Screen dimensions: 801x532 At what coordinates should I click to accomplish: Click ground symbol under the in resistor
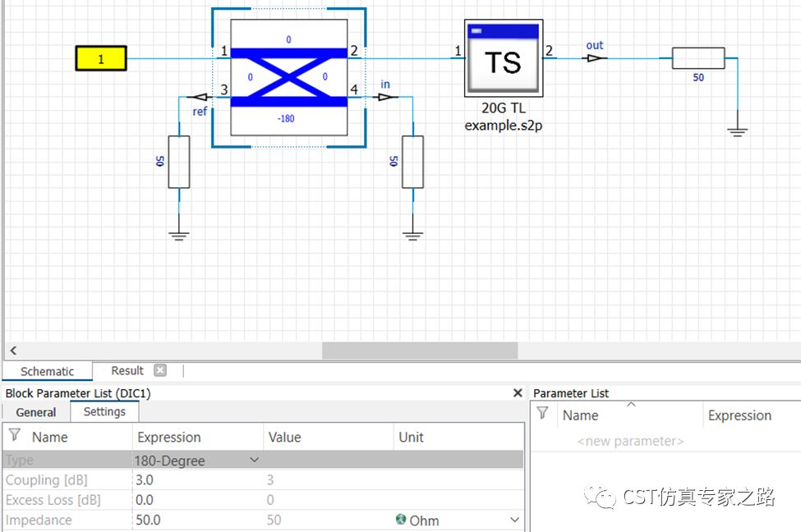tap(412, 235)
